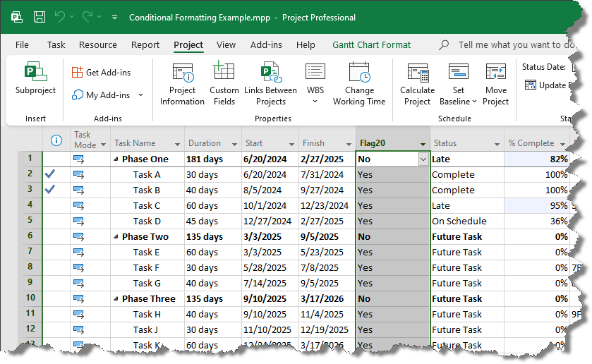Click Get Add-ins
Screen dimensions: 592x364
coord(101,72)
